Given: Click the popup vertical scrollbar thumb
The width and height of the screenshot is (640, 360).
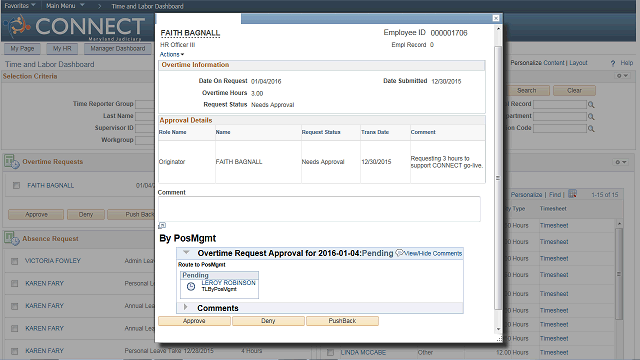Looking at the screenshot, I should coord(498,178).
